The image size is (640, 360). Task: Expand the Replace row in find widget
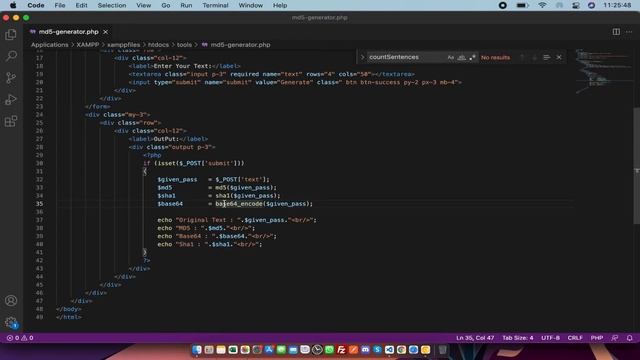[362, 57]
